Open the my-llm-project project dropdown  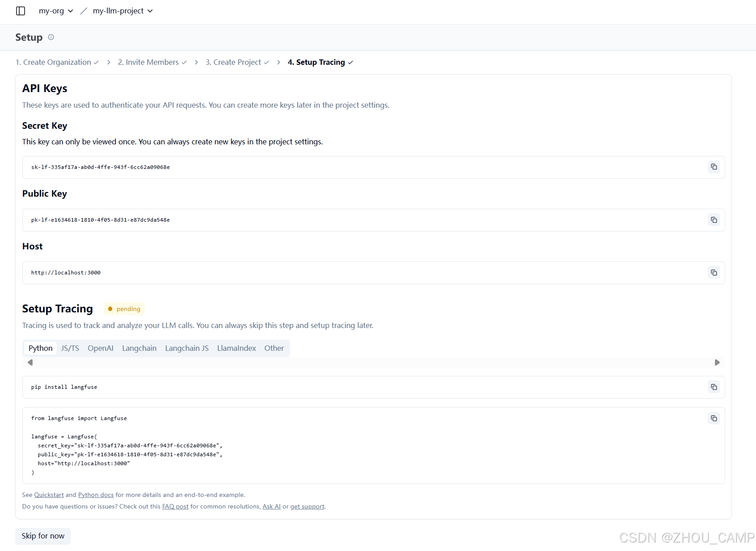[x=122, y=11]
